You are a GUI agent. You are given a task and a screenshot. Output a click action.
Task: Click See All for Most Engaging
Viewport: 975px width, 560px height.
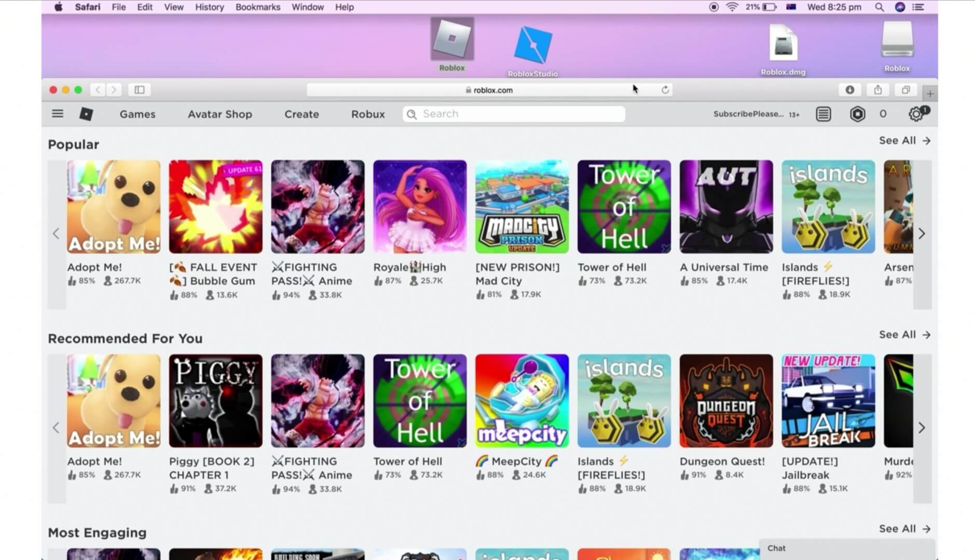point(904,528)
